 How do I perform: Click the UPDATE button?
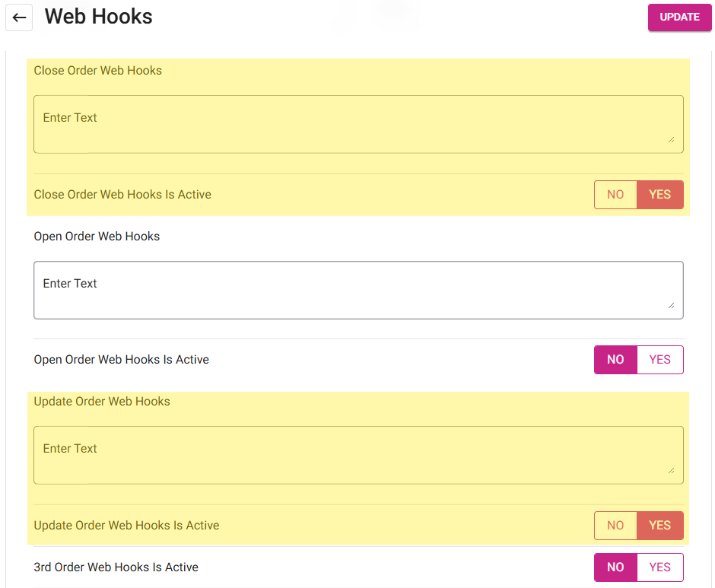tap(679, 17)
